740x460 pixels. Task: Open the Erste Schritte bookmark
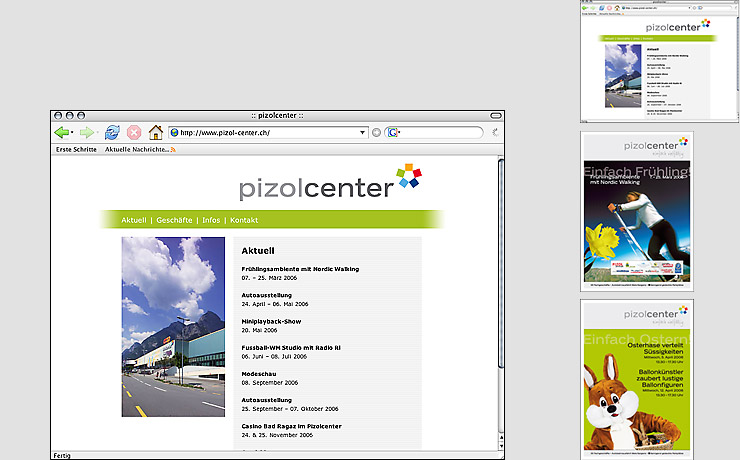click(76, 150)
